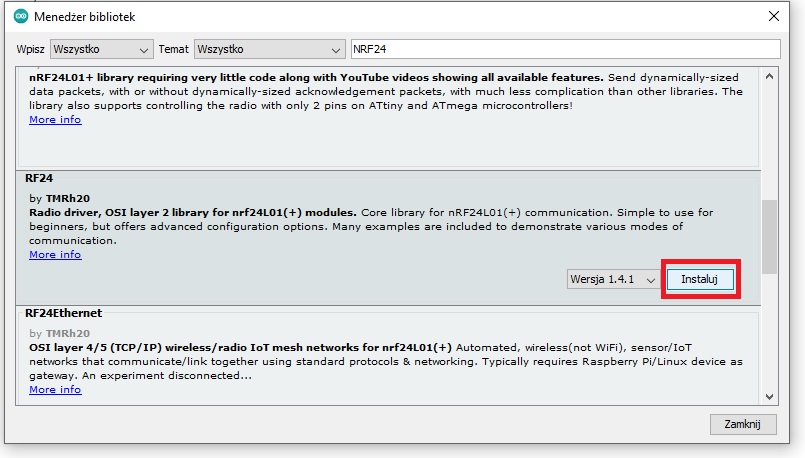
Task: Click the scrollbar up arrow
Action: 769,77
